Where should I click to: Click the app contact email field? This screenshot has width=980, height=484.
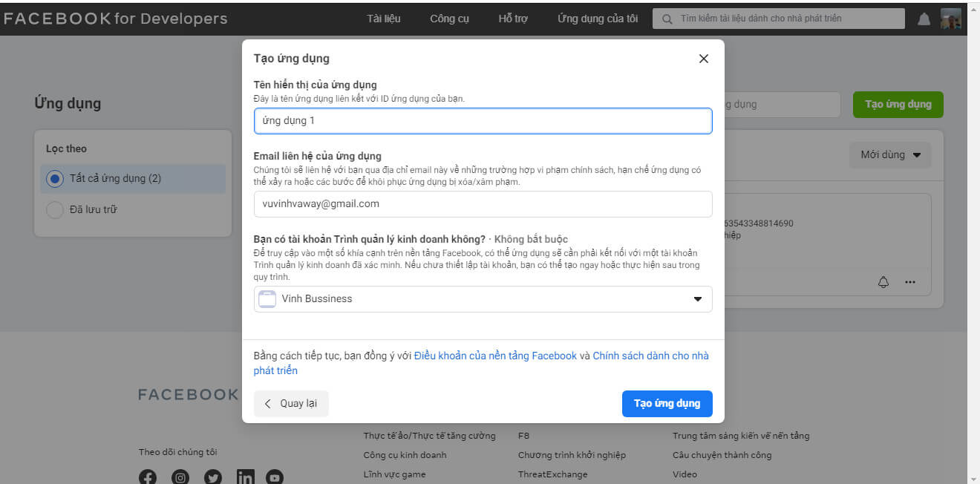(x=483, y=203)
